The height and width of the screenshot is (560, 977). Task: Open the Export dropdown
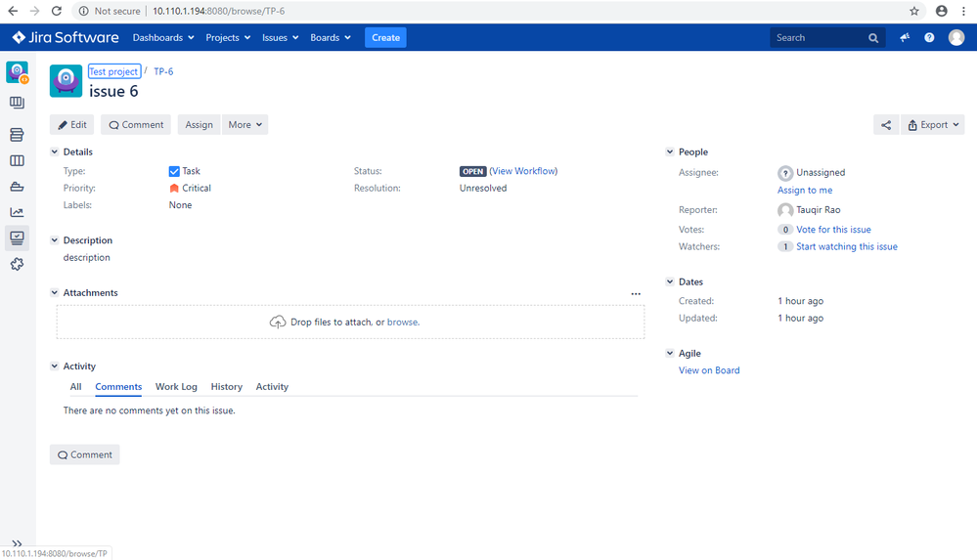(x=933, y=124)
